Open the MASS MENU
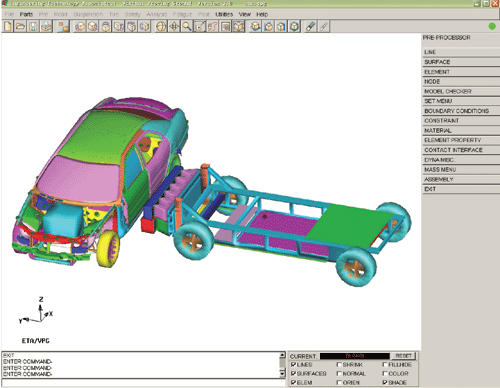This screenshot has width=500, height=388. click(461, 170)
